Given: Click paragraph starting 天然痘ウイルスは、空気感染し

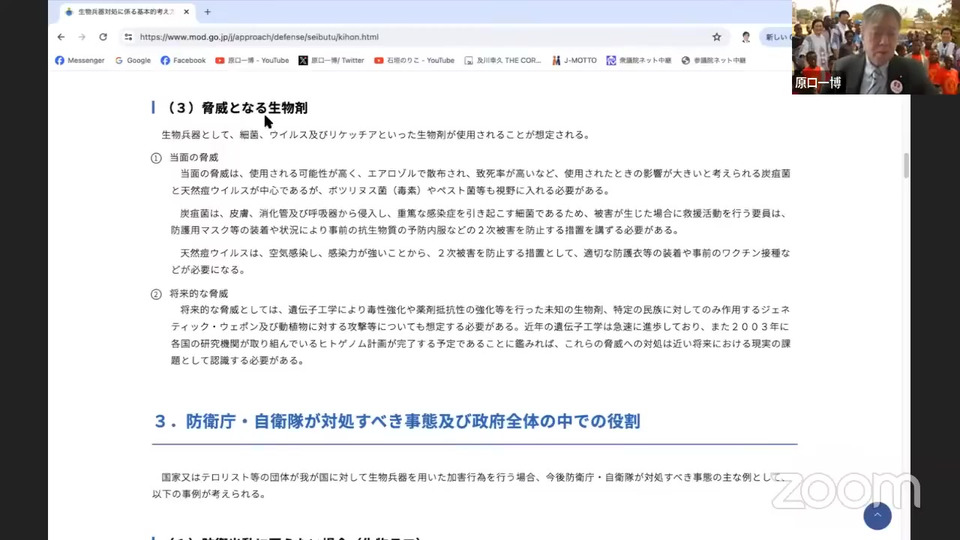Looking at the screenshot, I should (x=480, y=261).
